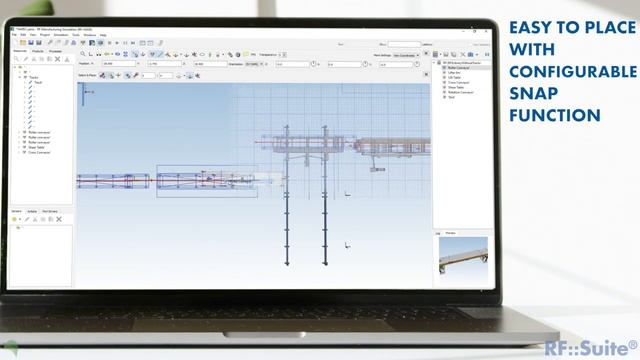Select Lifter Arm in the library tree
Image resolution: width=640 pixels, height=360 pixels.
(454, 73)
